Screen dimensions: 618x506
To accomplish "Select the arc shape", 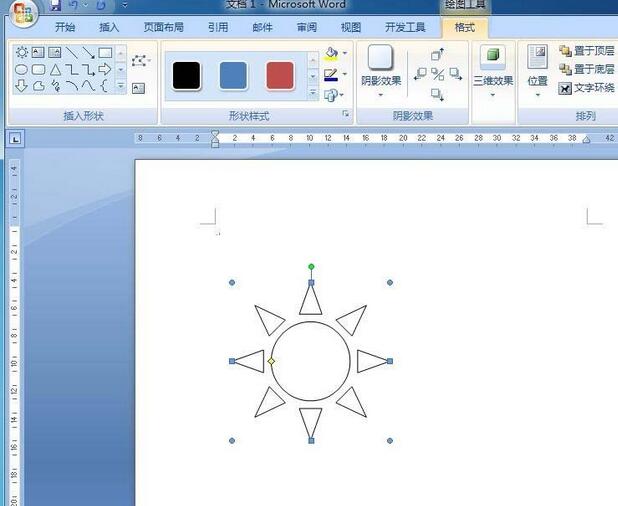I will click(72, 86).
